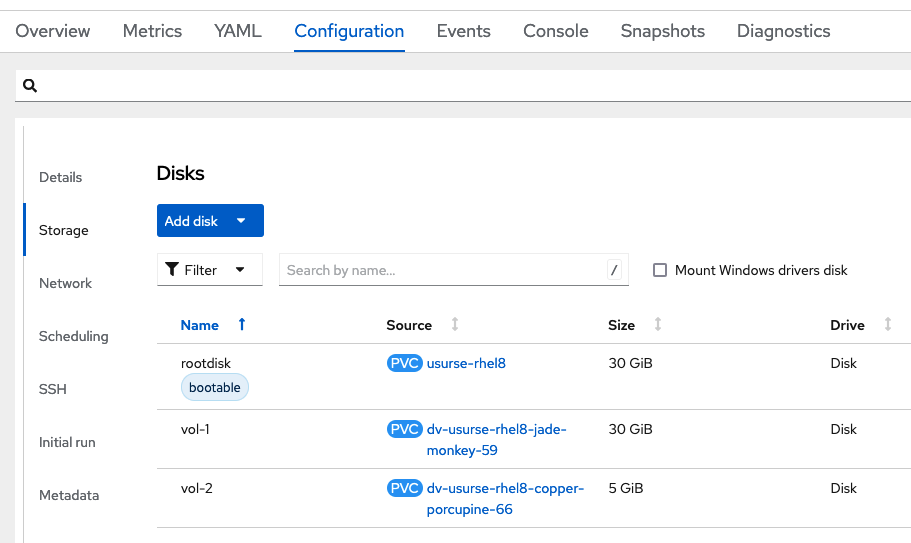Click the funnel Filter icon
911x543 pixels.
tap(173, 270)
